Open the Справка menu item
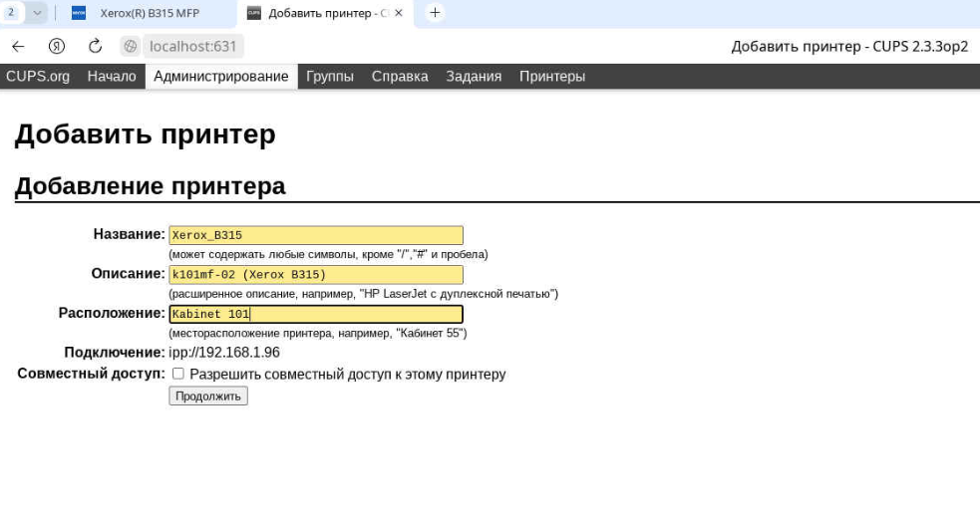Image resolution: width=980 pixels, height=529 pixels. [400, 76]
